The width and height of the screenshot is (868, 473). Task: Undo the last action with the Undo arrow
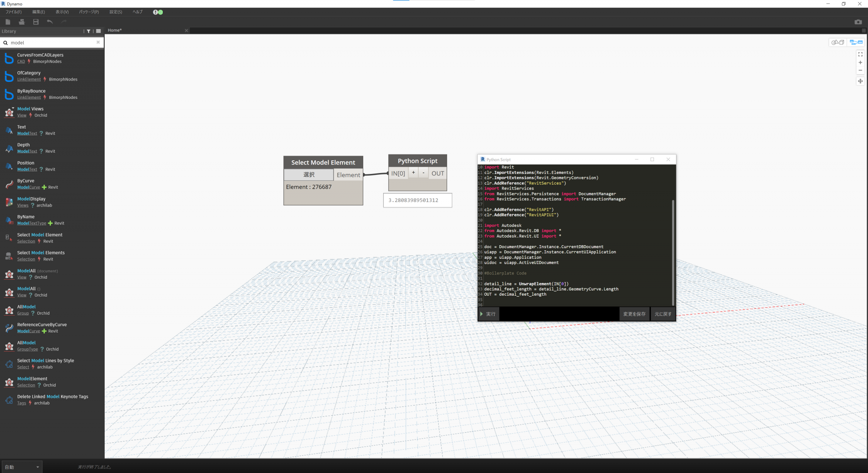pyautogui.click(x=50, y=22)
